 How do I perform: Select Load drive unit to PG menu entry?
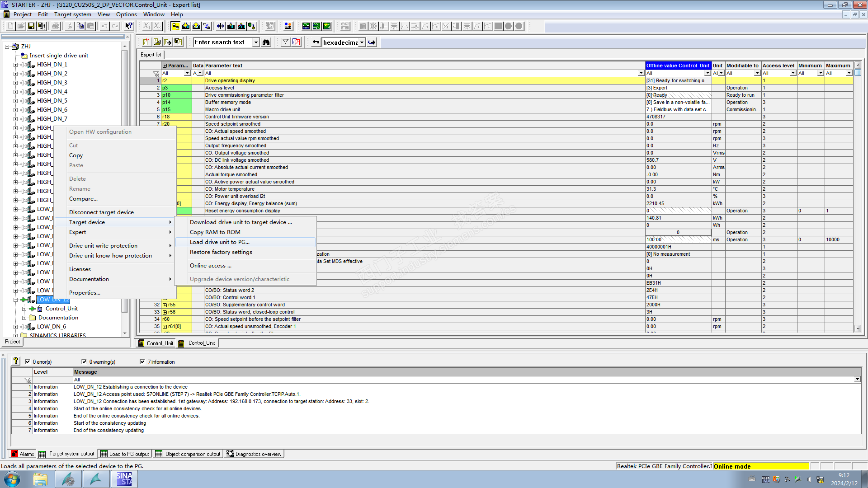click(220, 242)
